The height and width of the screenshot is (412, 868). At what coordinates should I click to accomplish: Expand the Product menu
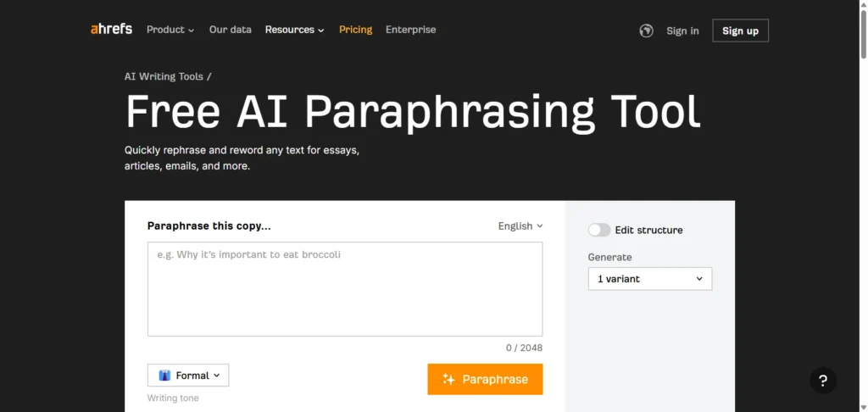point(170,30)
